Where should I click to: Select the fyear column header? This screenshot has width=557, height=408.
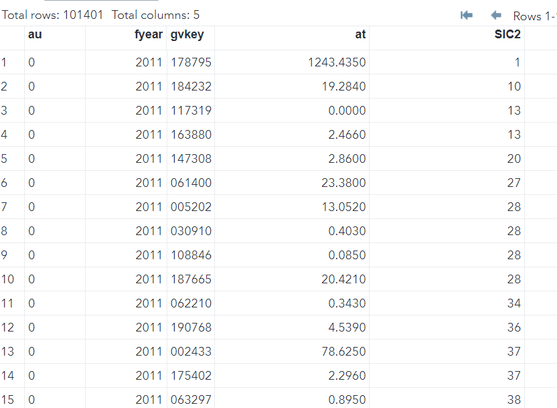coord(148,34)
